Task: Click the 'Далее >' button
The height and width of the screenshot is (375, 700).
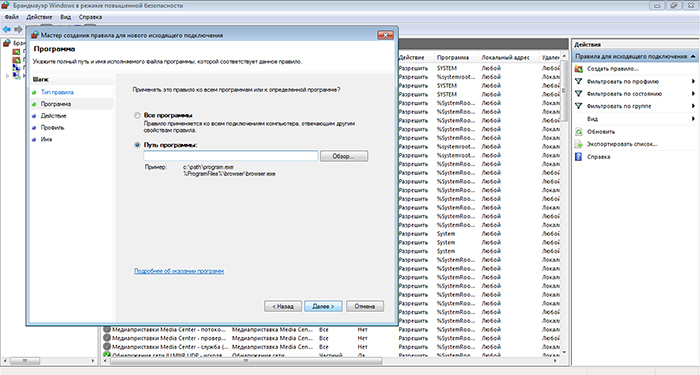Action: [323, 306]
